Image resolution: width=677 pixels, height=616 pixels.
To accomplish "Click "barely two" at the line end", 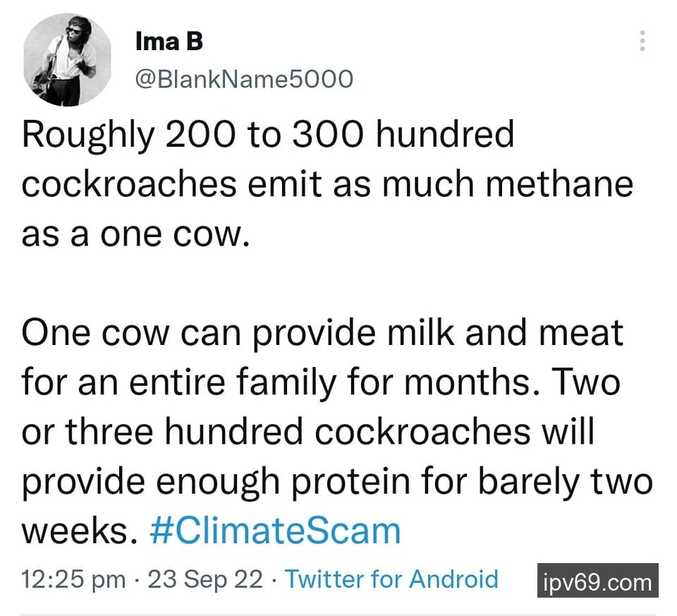I will point(566,481).
